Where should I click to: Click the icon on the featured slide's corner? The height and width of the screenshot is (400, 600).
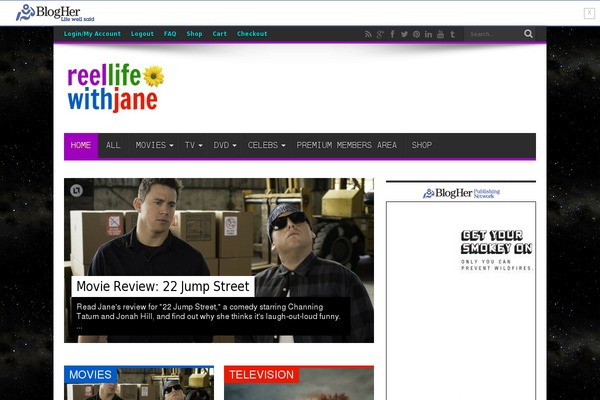tap(77, 190)
